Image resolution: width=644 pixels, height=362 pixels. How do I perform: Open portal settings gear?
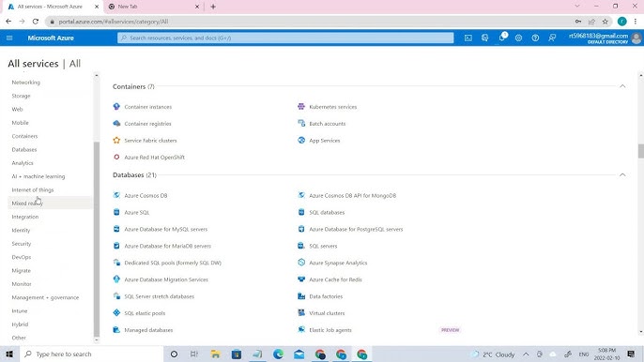[518, 38]
